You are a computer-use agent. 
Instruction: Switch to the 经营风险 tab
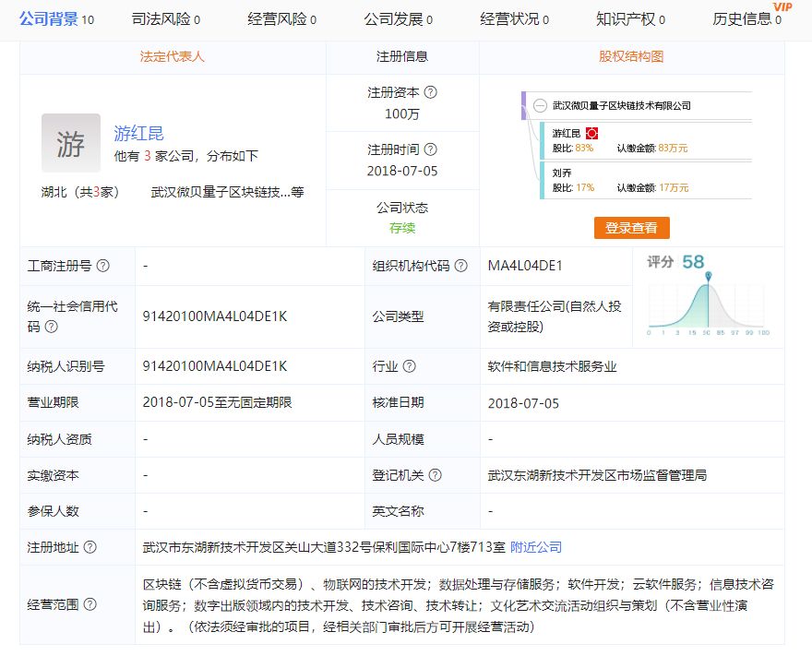pyautogui.click(x=281, y=19)
